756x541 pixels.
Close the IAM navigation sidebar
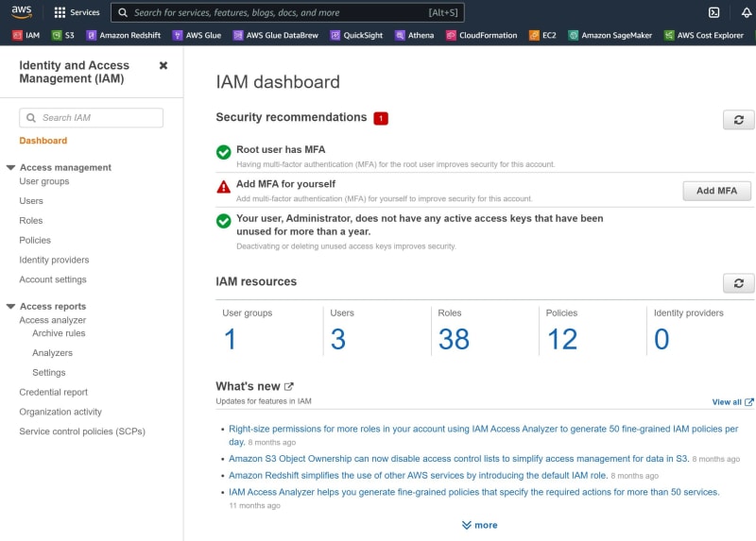(x=163, y=65)
